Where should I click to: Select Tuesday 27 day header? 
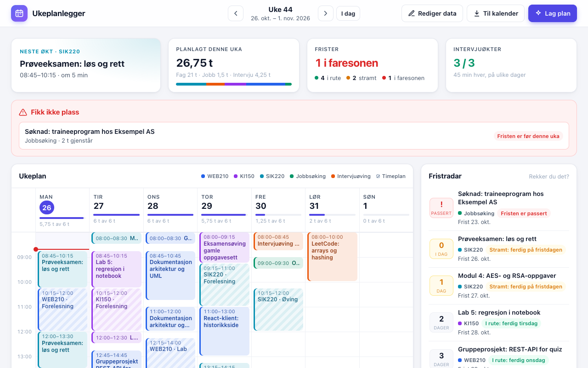click(116, 210)
